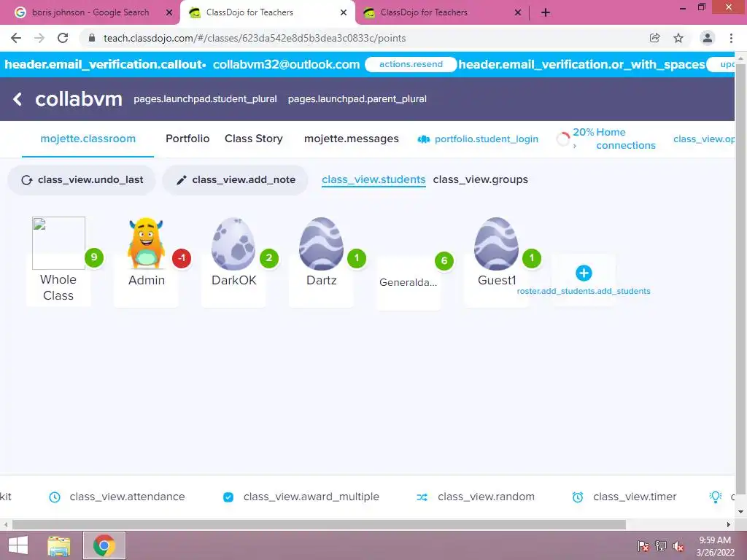
Task: Click the green 1 badge on Dartz
Action: (357, 258)
